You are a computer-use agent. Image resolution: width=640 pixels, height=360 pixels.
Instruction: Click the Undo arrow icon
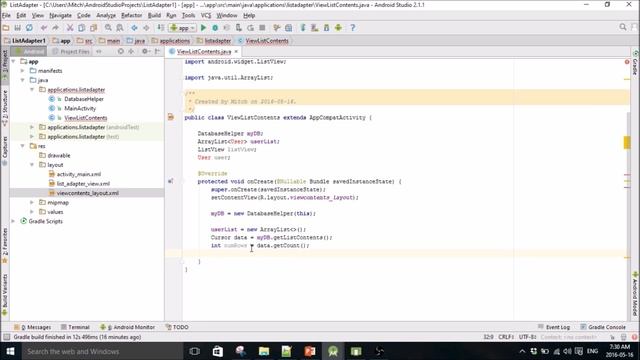(44, 28)
